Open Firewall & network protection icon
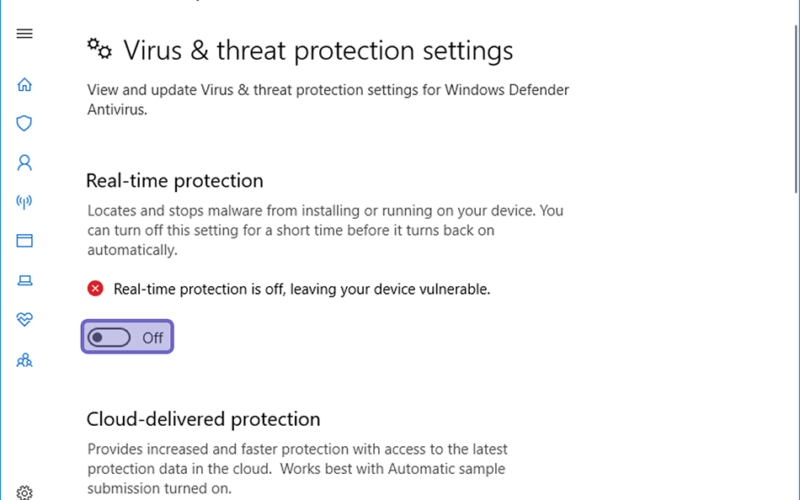Image resolution: width=800 pixels, height=500 pixels. [24, 202]
